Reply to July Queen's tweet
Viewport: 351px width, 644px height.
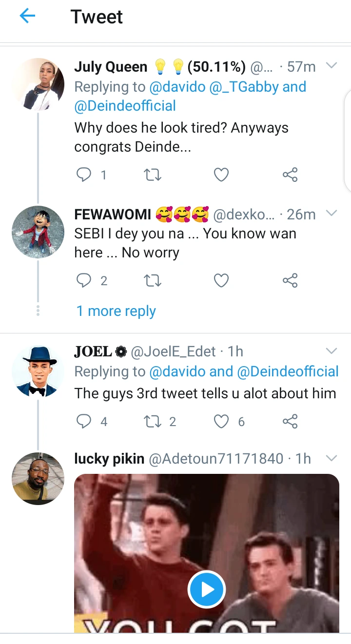point(84,175)
